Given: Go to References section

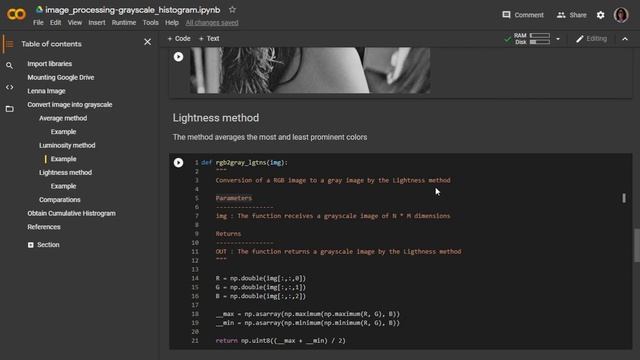Looking at the screenshot, I should click(44, 227).
